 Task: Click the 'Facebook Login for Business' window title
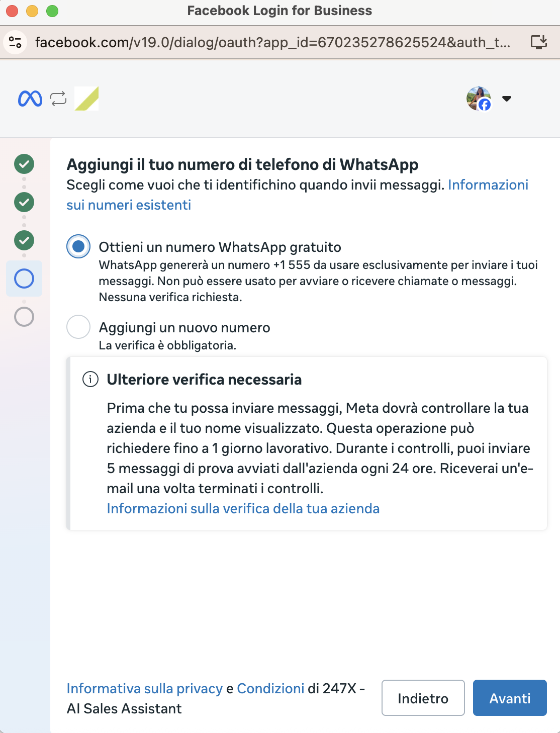click(279, 11)
